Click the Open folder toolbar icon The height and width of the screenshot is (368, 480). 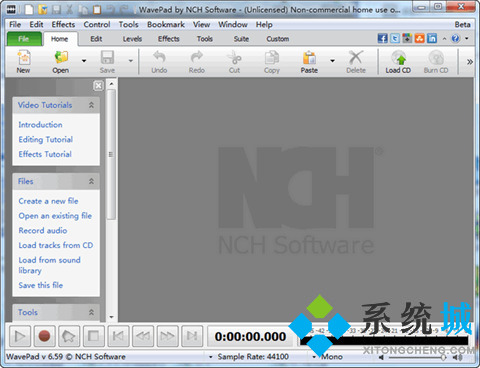[x=61, y=58]
